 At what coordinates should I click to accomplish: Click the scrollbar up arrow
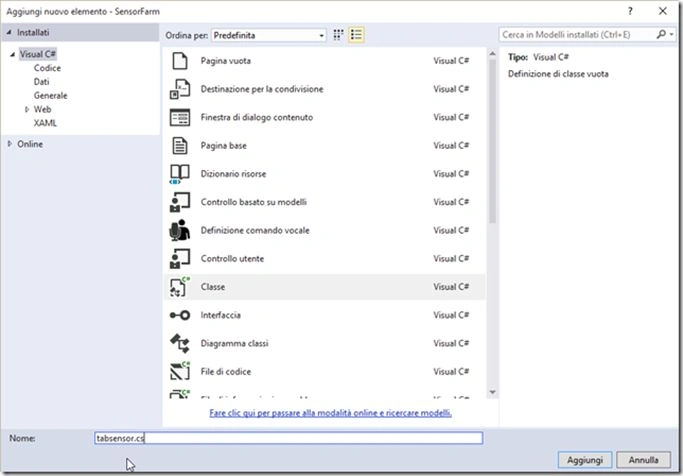(492, 54)
